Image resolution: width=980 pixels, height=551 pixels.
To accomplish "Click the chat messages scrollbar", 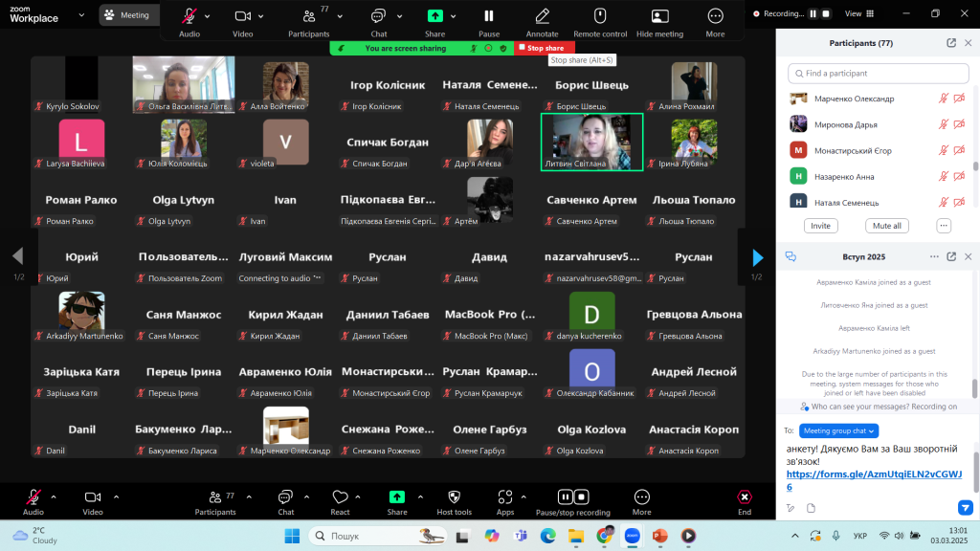I will 974,388.
